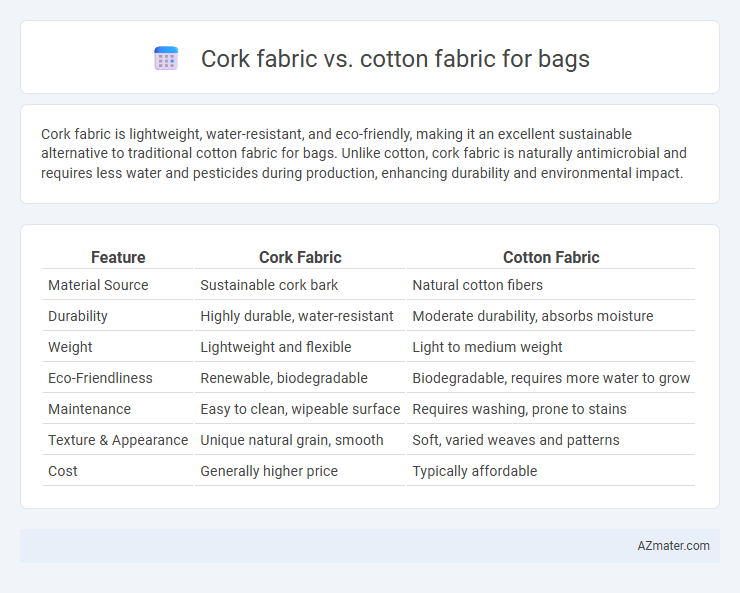
Task: Click the 'Renewable, biodegradable' cell
Action: (x=284, y=378)
